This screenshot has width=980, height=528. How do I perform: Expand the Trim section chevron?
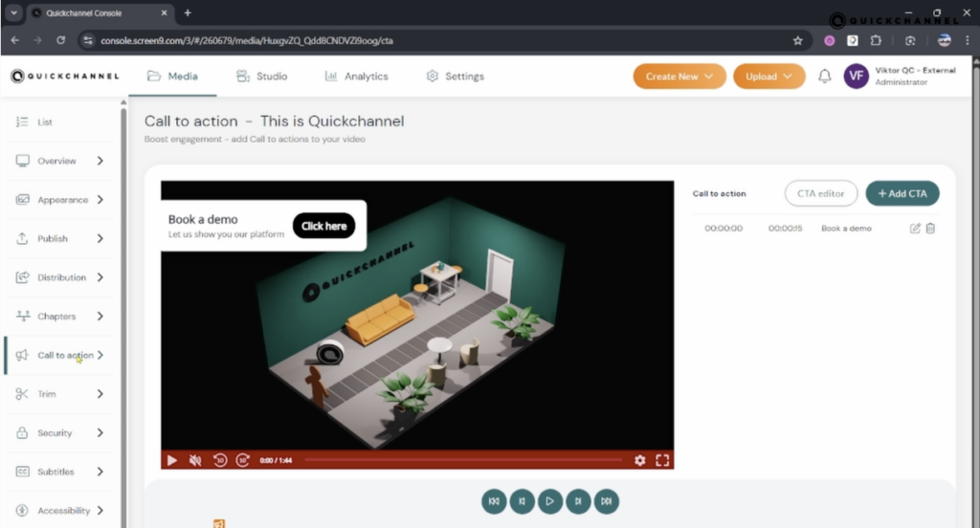tap(100, 394)
